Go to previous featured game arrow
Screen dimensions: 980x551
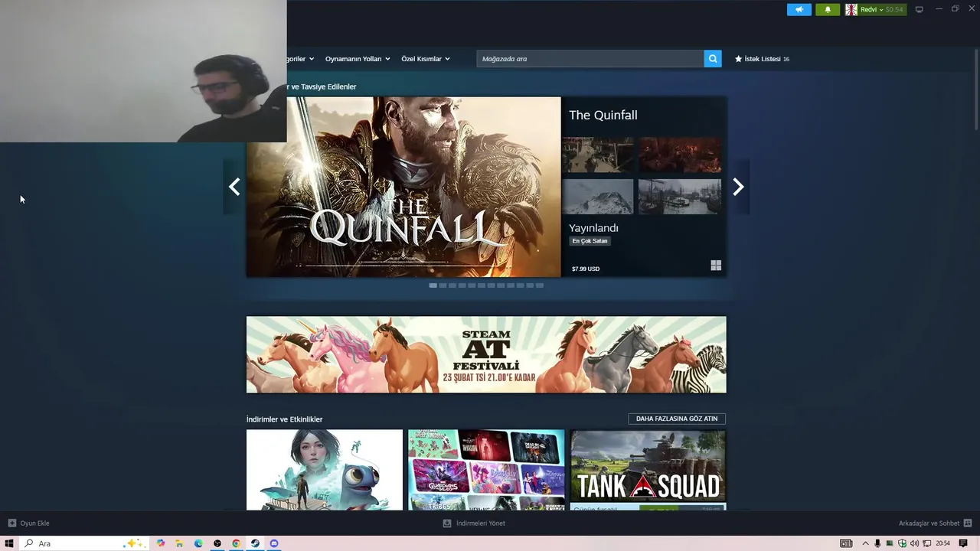coord(234,187)
